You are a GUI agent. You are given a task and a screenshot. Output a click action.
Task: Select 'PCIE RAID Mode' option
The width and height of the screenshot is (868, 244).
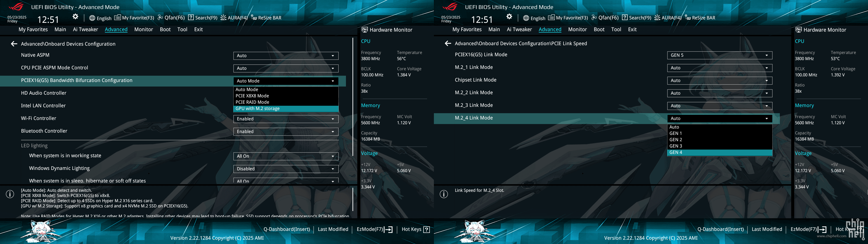pyautogui.click(x=286, y=102)
